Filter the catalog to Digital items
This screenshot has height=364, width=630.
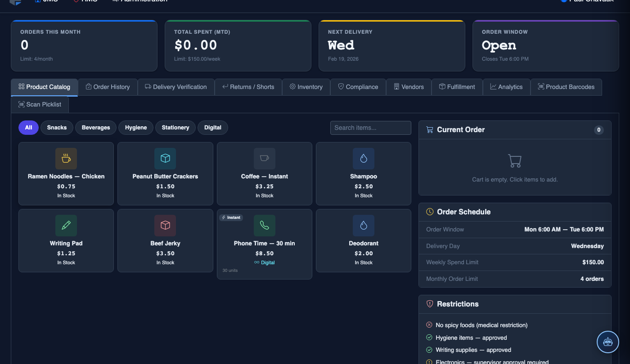coord(213,128)
